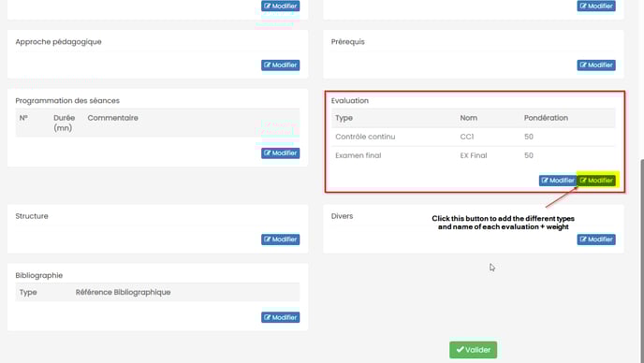Select the 'Examen final' type cell
Screen dimensions: 644x363
359,155
